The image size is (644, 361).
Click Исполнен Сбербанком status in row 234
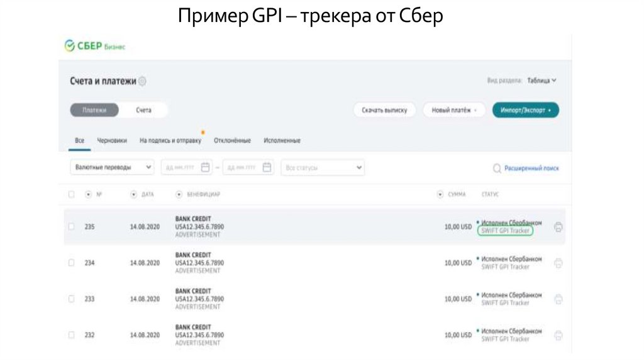coord(511,259)
